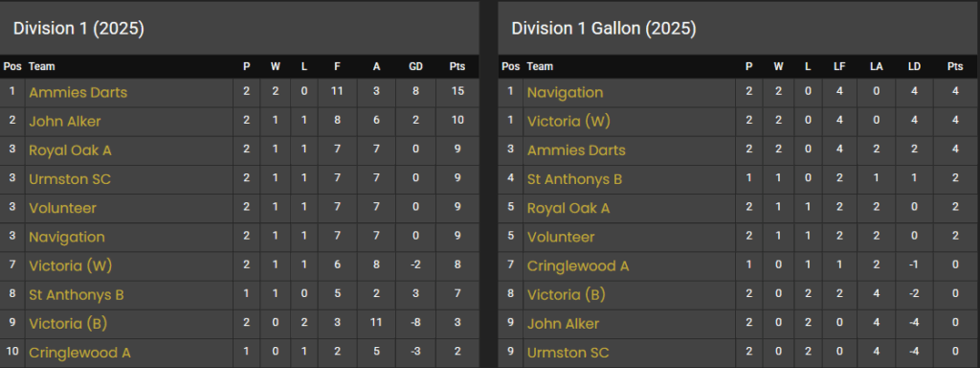
Task: Select Urmston SC in Division 1 table
Action: pyautogui.click(x=70, y=179)
